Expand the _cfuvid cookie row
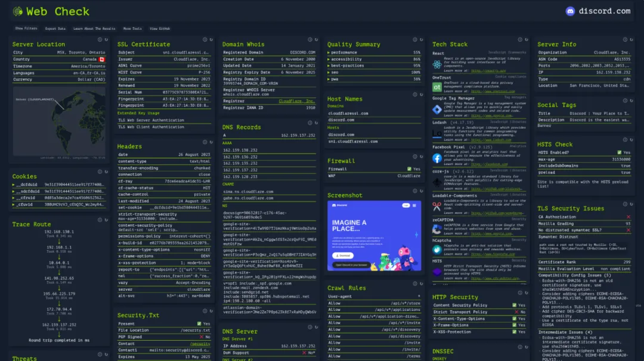 [58, 204]
